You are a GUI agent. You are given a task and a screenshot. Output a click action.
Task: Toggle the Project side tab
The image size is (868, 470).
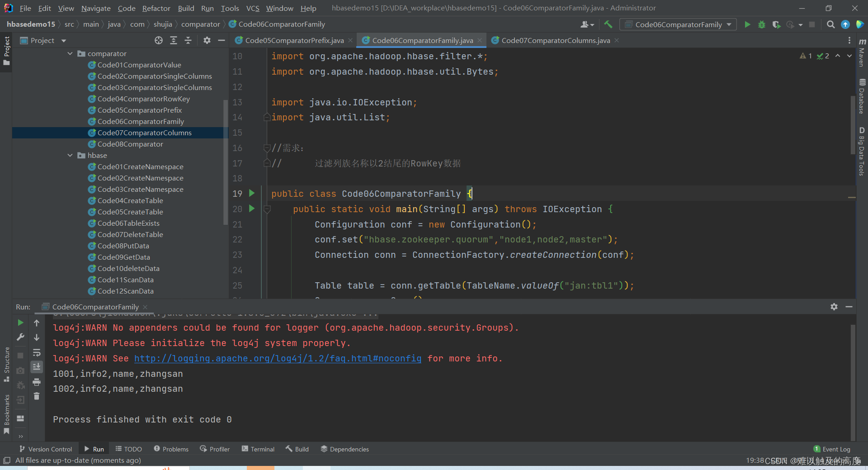pyautogui.click(x=6, y=51)
